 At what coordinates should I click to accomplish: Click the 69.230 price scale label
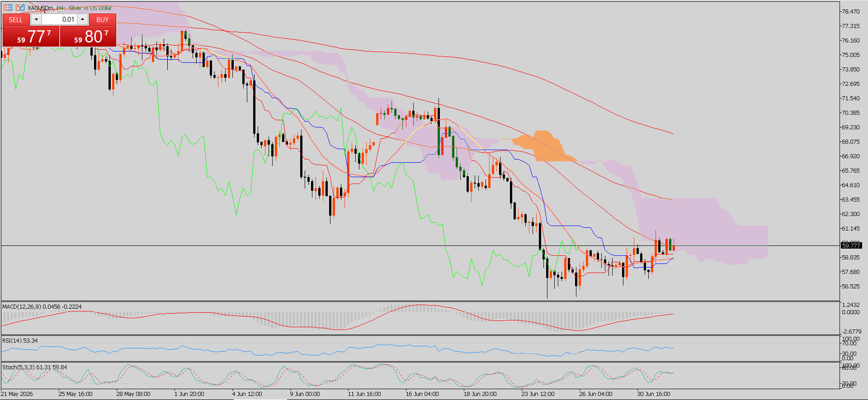pos(850,127)
